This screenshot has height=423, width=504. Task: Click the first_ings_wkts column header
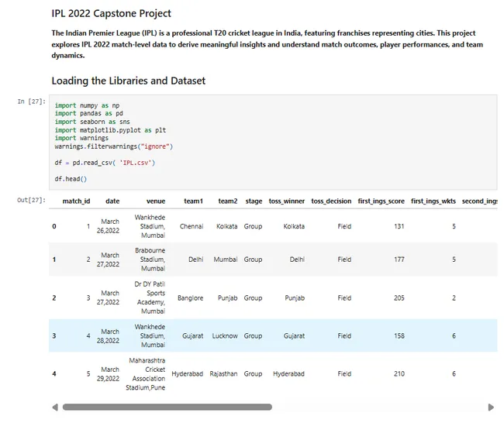pos(433,201)
